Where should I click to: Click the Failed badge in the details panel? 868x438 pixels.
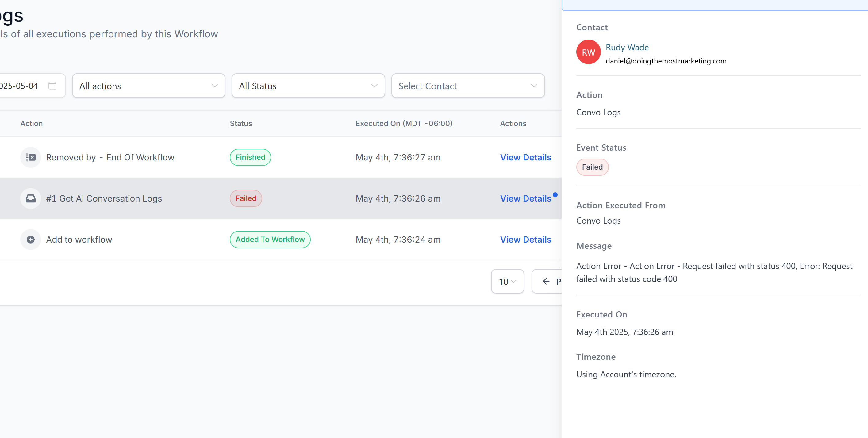tap(592, 167)
